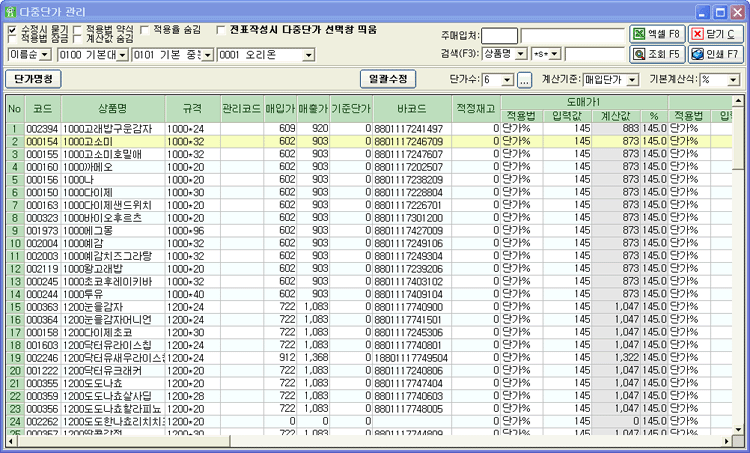Click barcode 8801117427009
750x453 pixels.
[412, 231]
